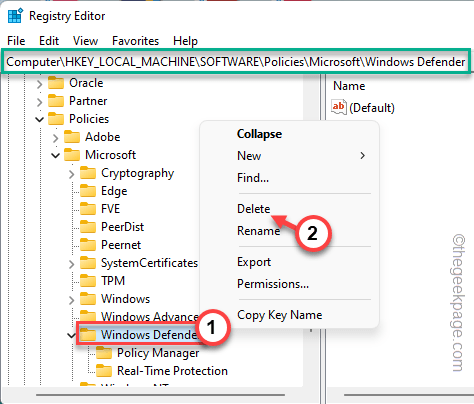474x404 pixels.
Task: Click the (Default) string value icon
Action: coord(339,107)
